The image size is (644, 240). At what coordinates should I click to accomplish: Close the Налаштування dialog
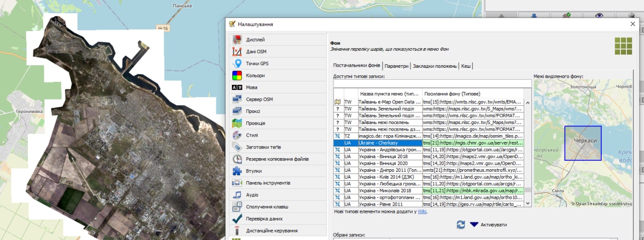click(x=632, y=24)
